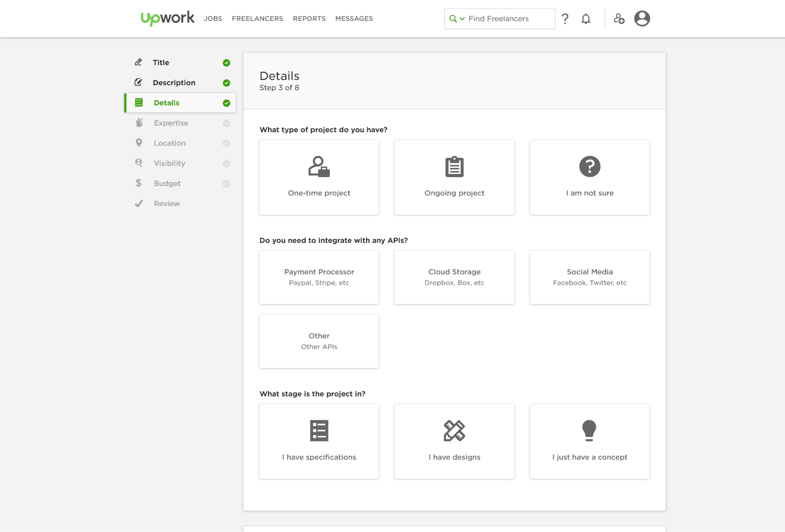Screen dimensions: 785x532
Task: Click the pencil icon beside Title
Action: [x=138, y=62]
